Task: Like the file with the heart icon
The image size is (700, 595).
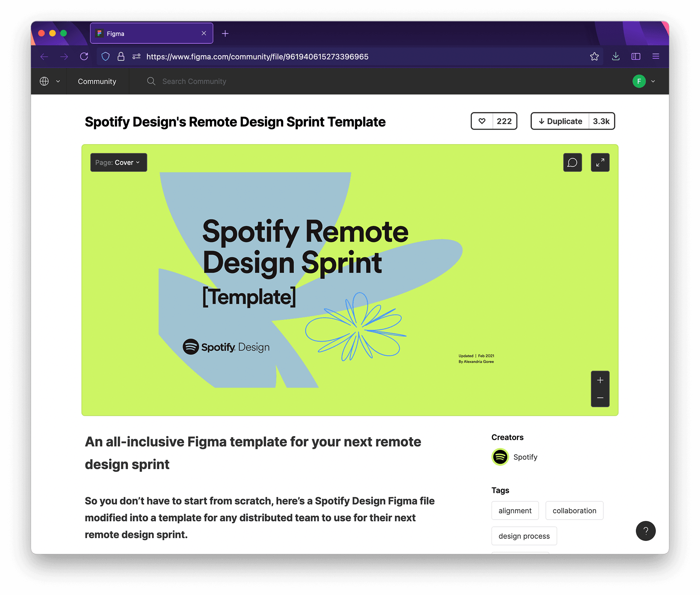Action: 482,121
